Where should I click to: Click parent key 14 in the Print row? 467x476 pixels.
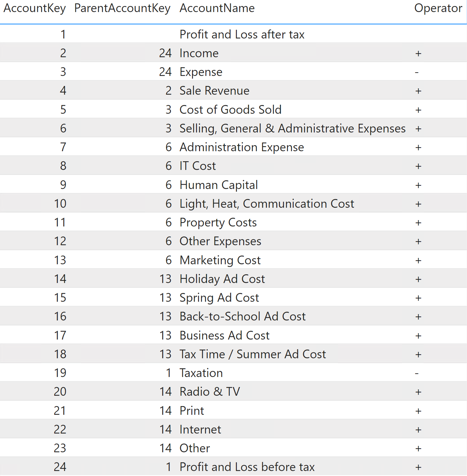pos(165,411)
